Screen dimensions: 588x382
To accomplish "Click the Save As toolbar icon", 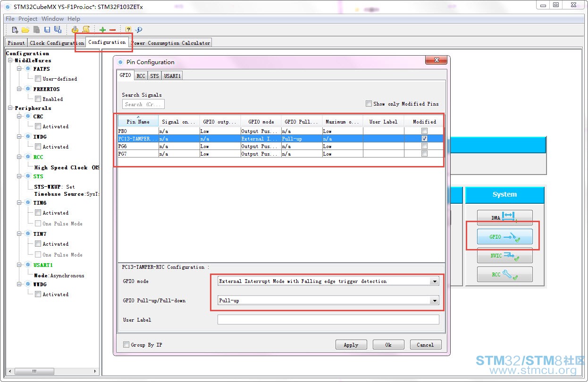I will point(58,30).
